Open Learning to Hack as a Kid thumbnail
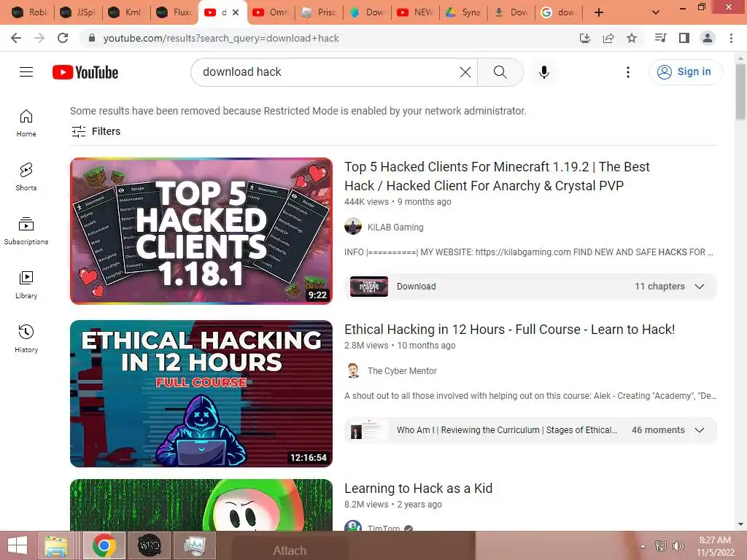 [x=201, y=505]
